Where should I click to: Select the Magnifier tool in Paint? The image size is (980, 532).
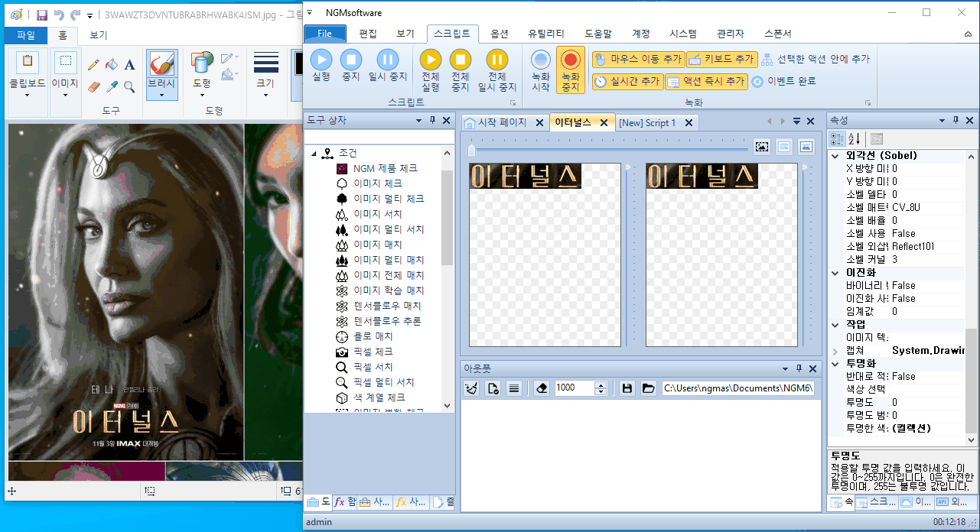pyautogui.click(x=130, y=86)
